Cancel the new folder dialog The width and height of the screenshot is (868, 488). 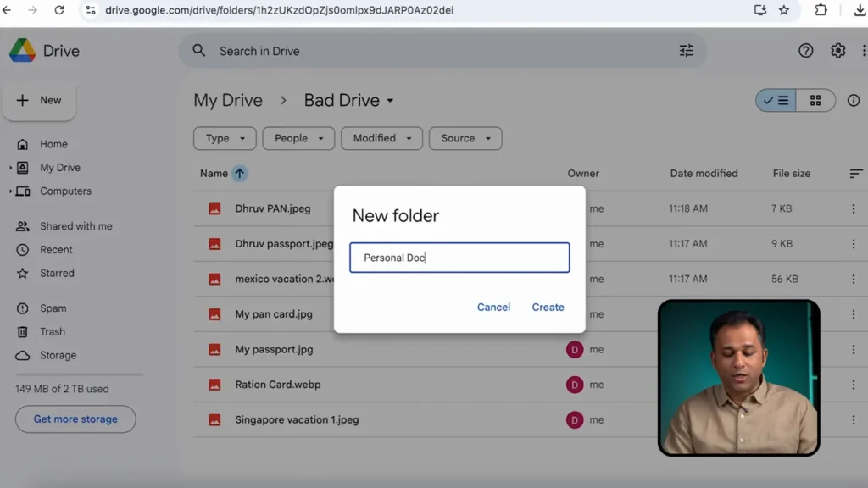[x=493, y=307]
